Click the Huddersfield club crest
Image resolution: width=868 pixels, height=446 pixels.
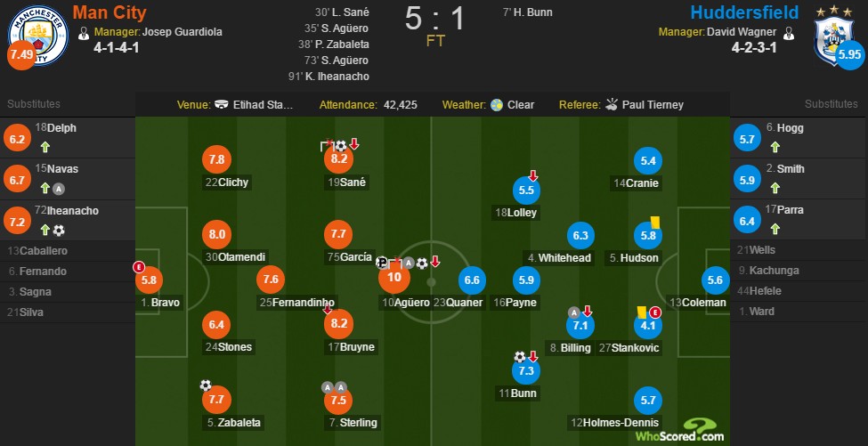(832, 41)
